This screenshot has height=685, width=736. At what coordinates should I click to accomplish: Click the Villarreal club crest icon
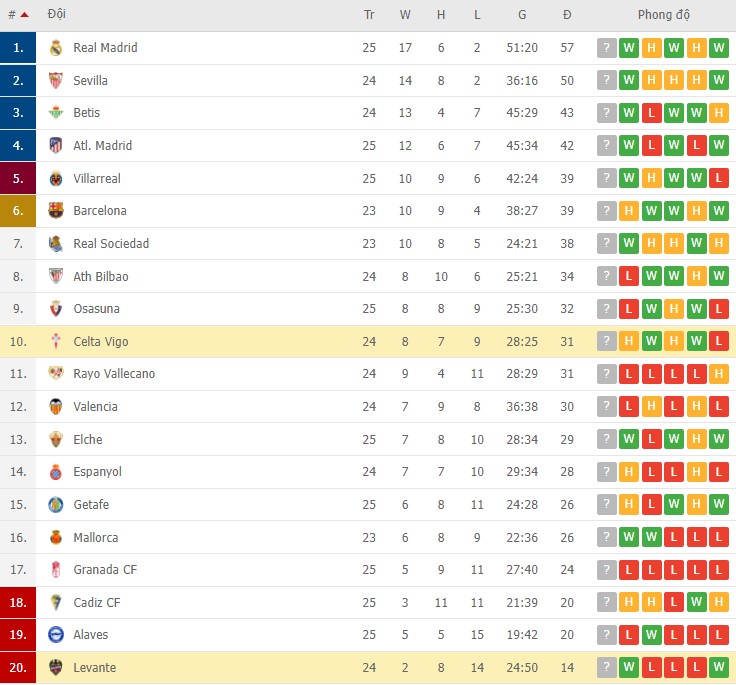point(56,179)
